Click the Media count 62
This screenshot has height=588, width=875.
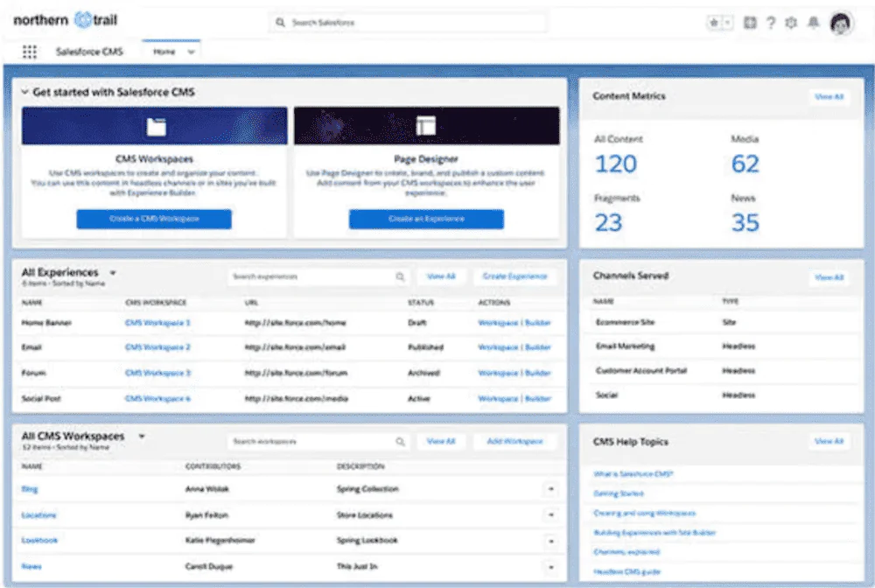point(745,164)
